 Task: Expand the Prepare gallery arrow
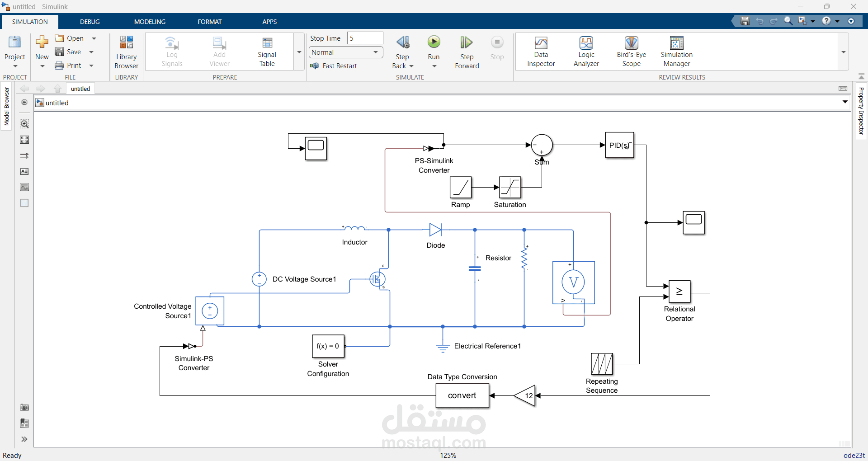(299, 52)
